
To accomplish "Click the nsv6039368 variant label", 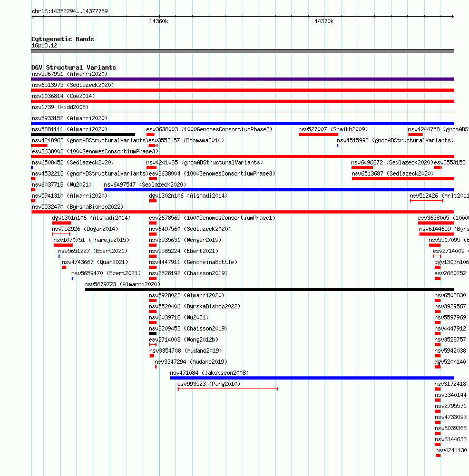I will click(x=451, y=429).
